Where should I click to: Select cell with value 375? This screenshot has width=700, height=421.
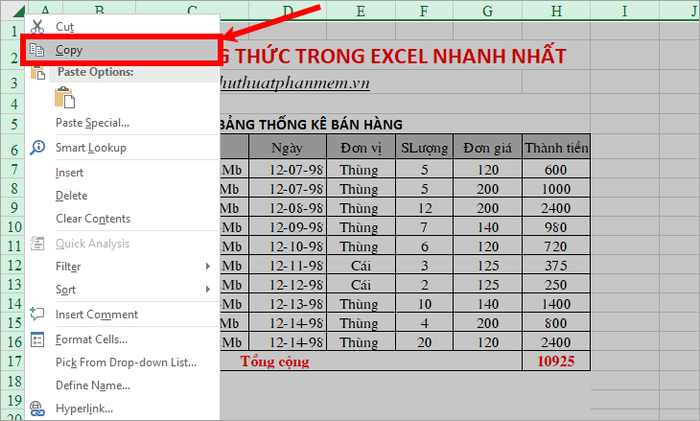[556, 265]
